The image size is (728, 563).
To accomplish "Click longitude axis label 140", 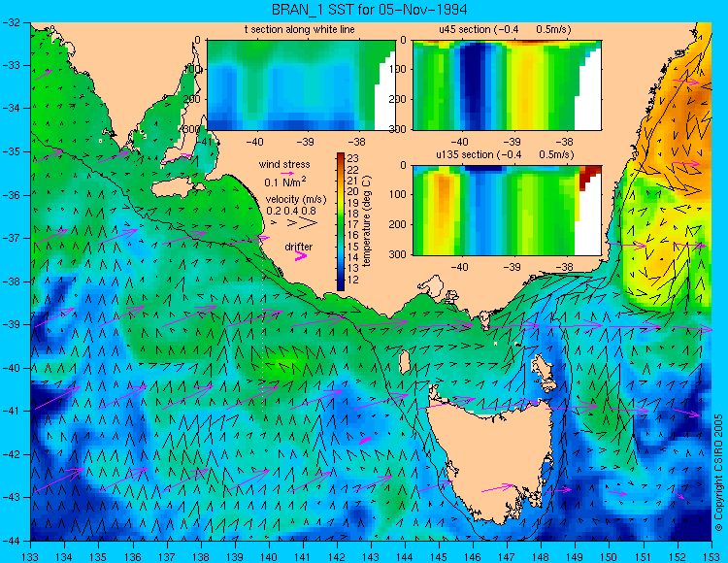I will click(269, 557).
